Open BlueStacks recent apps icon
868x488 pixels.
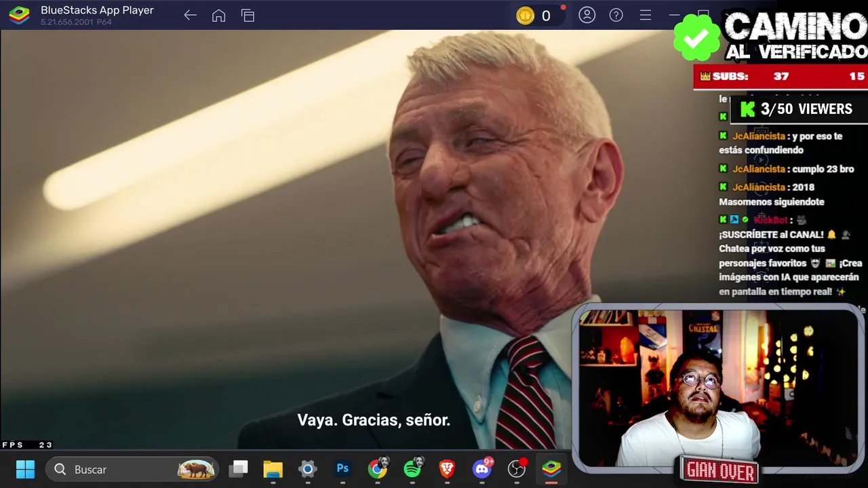[x=248, y=16]
